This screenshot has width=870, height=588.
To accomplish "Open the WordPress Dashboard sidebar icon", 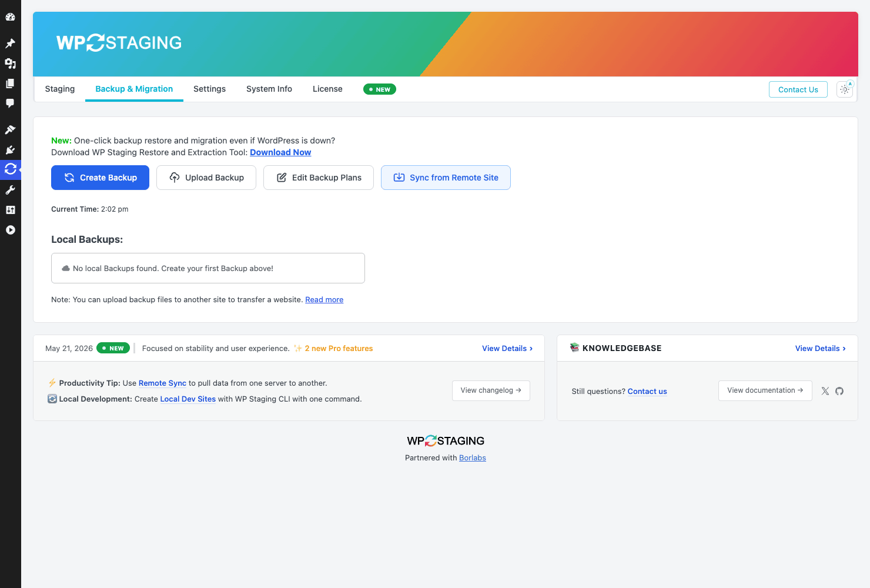I will pos(10,16).
